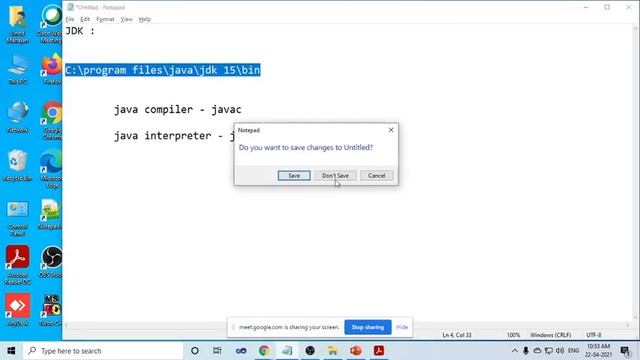
Task: Open the Edit menu
Action: click(x=85, y=19)
